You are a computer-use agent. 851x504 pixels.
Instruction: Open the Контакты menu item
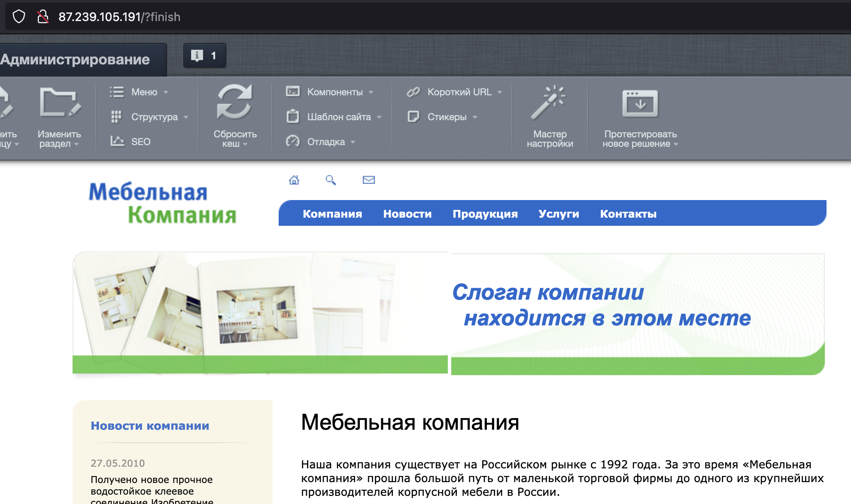628,214
